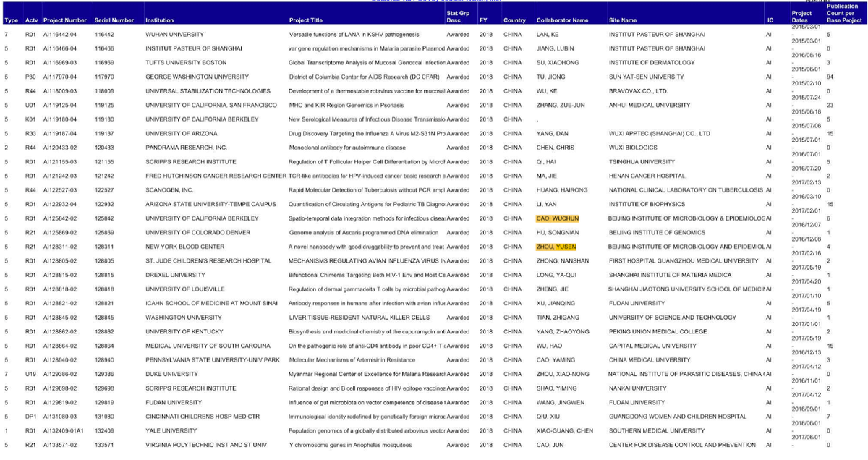Click the Country column header
Image resolution: width=868 pixels, height=460 pixels.
[514, 20]
